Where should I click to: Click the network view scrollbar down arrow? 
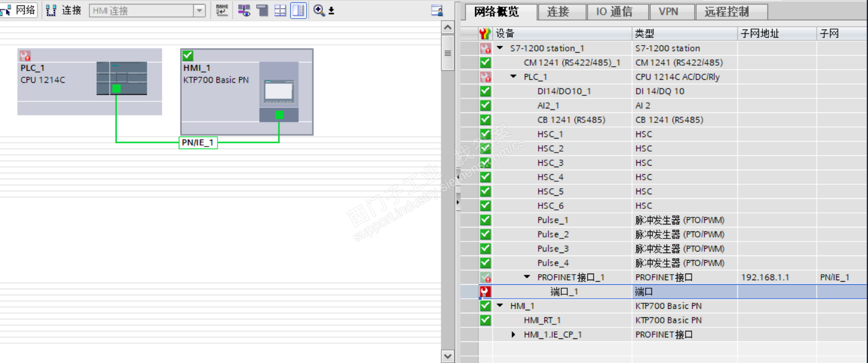448,356
